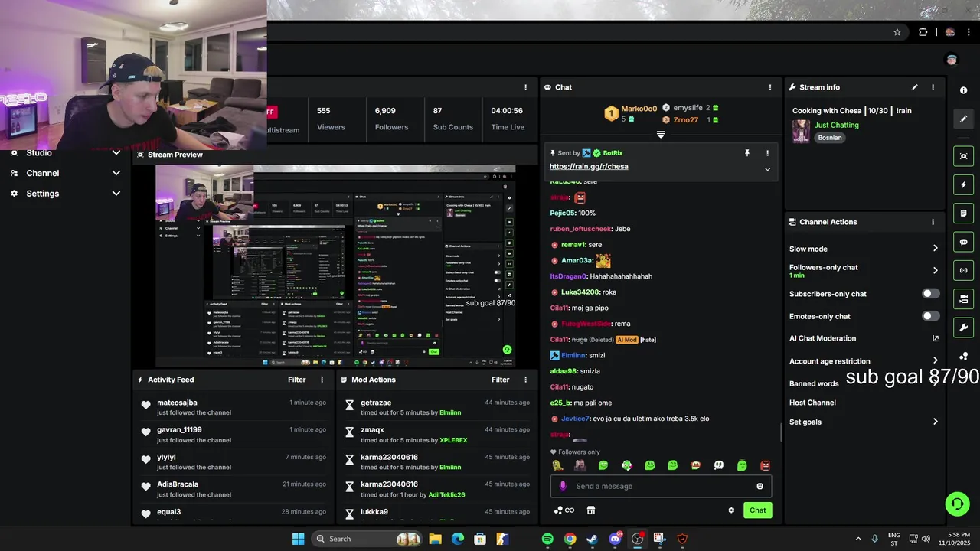Image resolution: width=980 pixels, height=551 pixels.
Task: Open the Stream info panel kebab menu
Action: (x=933, y=87)
